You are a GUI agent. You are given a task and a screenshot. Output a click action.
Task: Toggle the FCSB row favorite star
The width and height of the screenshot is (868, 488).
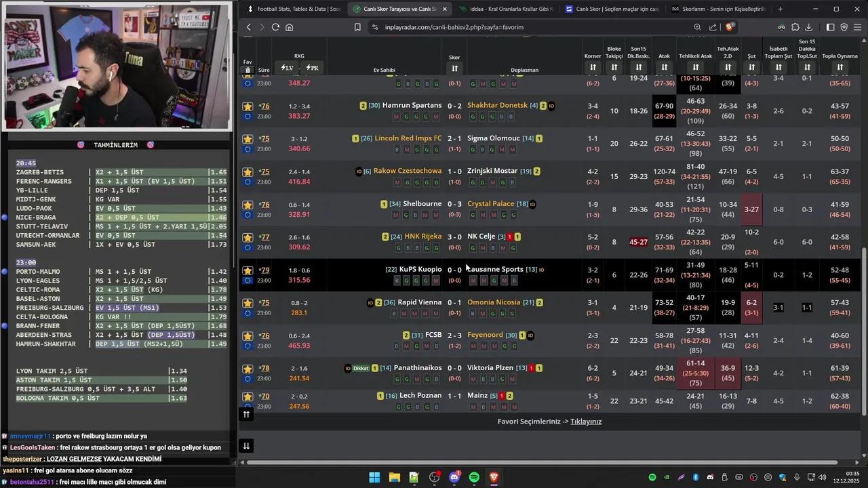[248, 336]
